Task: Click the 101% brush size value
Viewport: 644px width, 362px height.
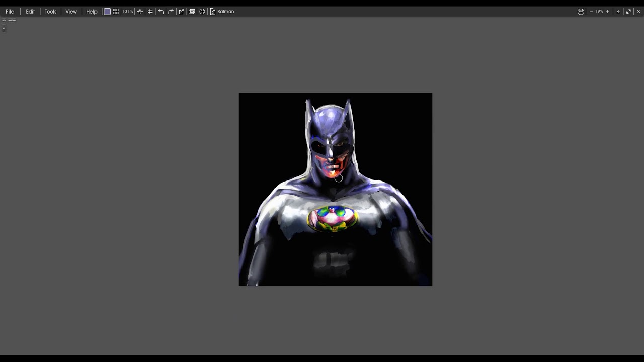Action: [127, 11]
